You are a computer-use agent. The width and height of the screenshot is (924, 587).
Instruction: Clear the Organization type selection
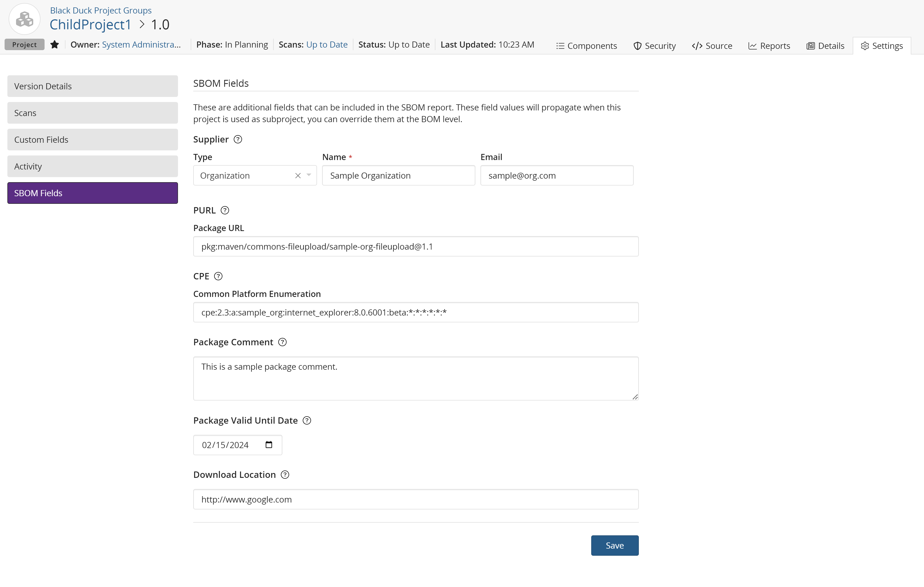pos(298,175)
